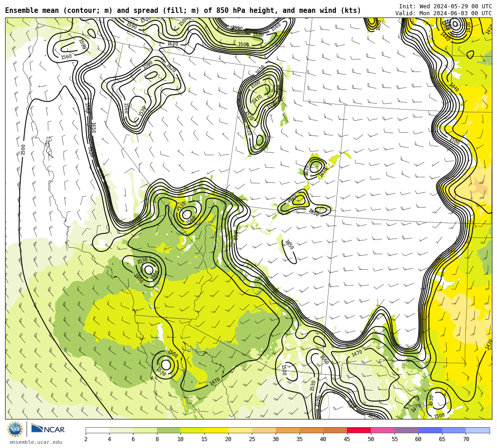Pick the red 45–50 m colorbar swatch
This screenshot has height=448, width=497.
359,430
